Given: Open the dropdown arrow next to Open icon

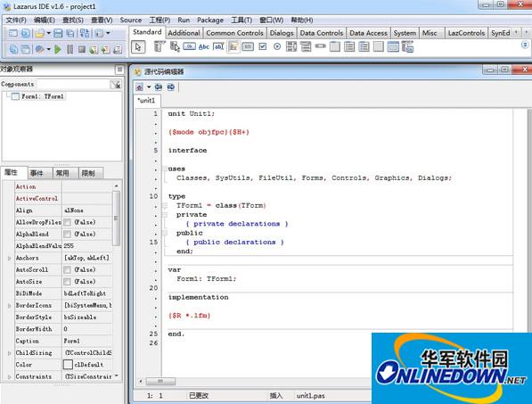Looking at the screenshot, I should (x=48, y=33).
